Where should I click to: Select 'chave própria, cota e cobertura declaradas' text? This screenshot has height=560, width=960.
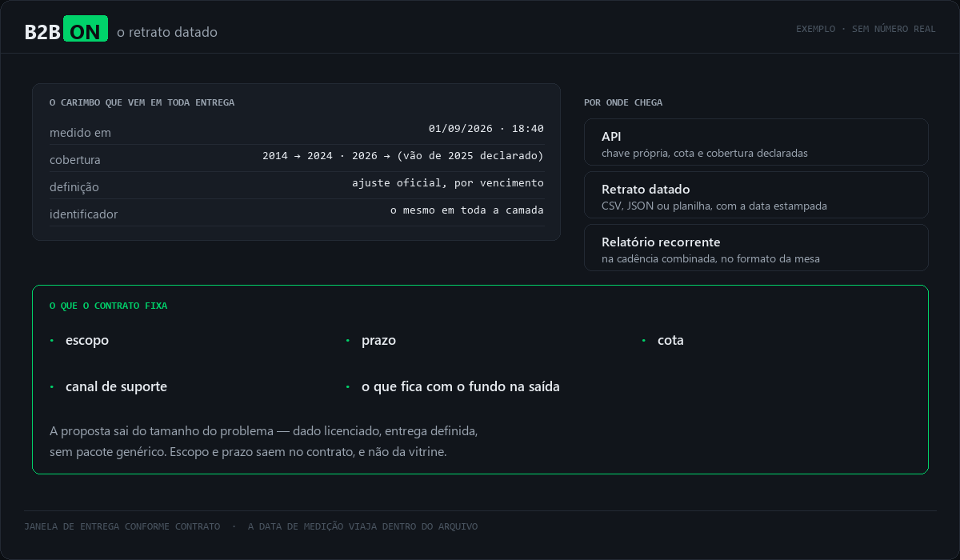pyautogui.click(x=705, y=153)
